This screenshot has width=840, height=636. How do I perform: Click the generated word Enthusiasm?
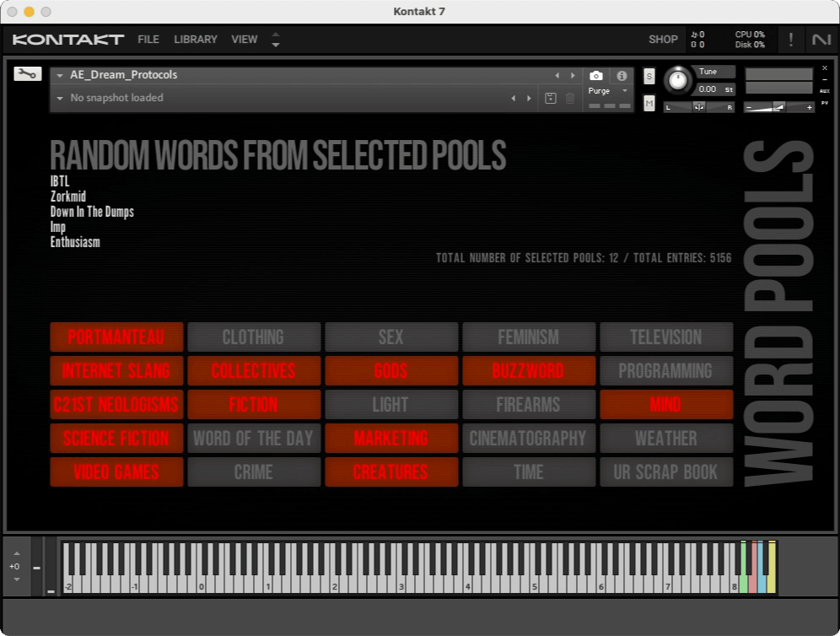tap(75, 242)
